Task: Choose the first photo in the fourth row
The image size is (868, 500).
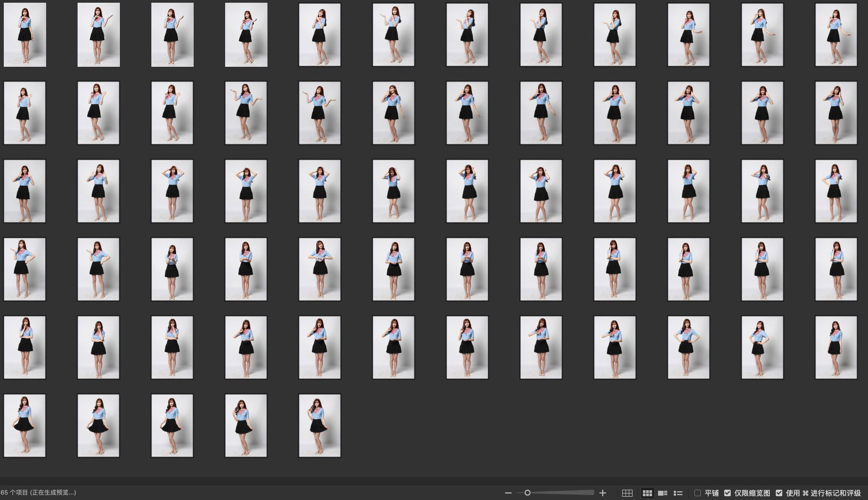Action: [x=25, y=269]
